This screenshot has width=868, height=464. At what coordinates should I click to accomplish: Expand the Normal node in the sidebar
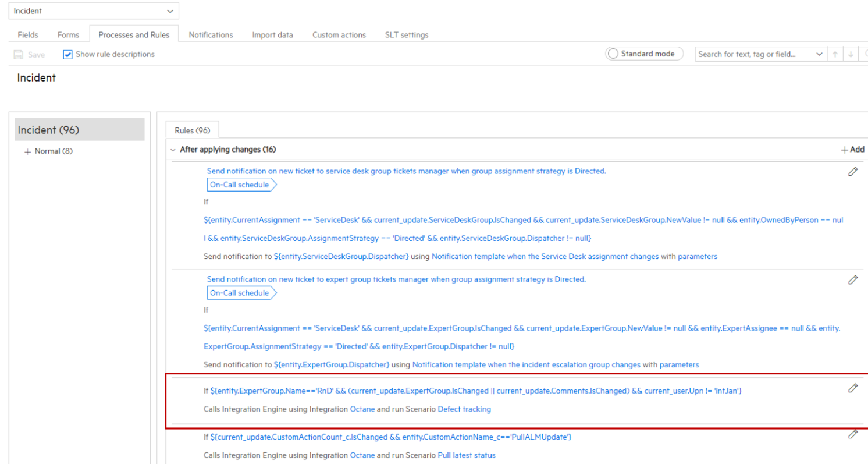tap(27, 151)
